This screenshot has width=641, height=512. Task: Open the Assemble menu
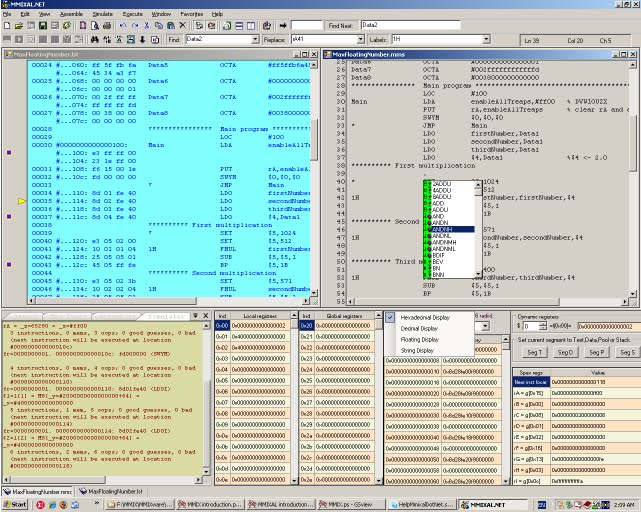(x=71, y=14)
